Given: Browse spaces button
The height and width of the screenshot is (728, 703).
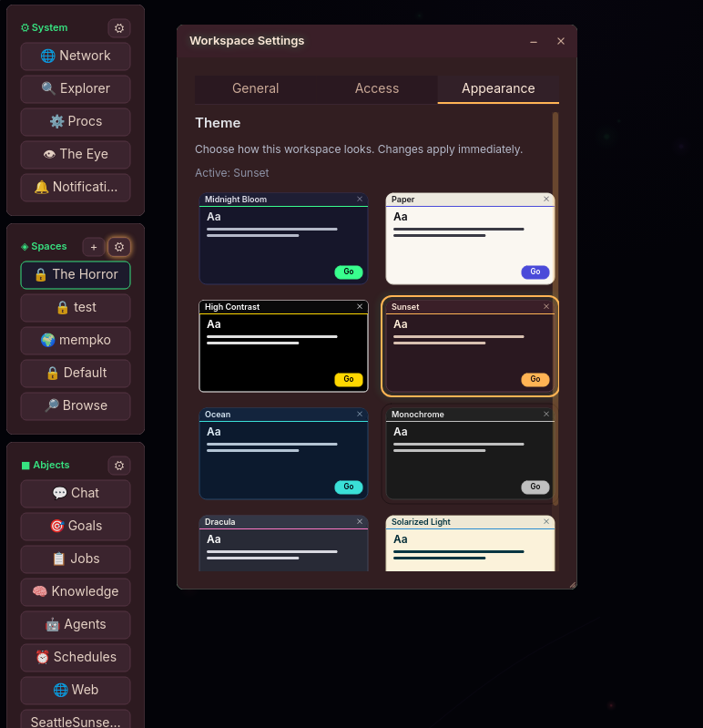Looking at the screenshot, I should 76,406.
